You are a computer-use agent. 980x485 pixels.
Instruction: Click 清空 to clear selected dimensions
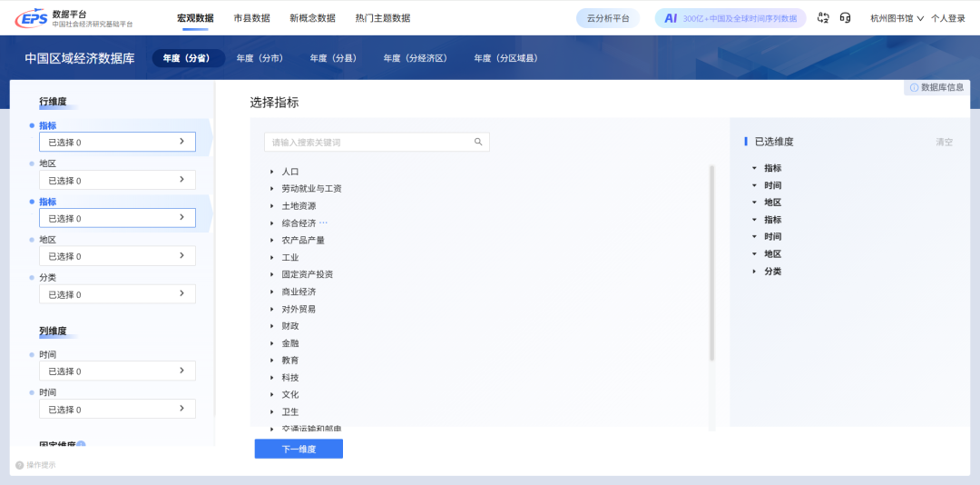click(x=944, y=143)
